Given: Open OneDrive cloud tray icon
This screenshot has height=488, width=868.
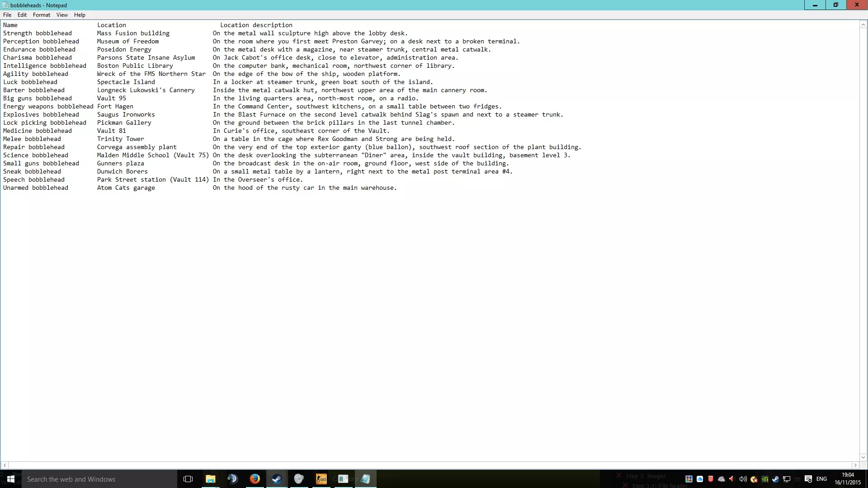Looking at the screenshot, I should point(722,479).
